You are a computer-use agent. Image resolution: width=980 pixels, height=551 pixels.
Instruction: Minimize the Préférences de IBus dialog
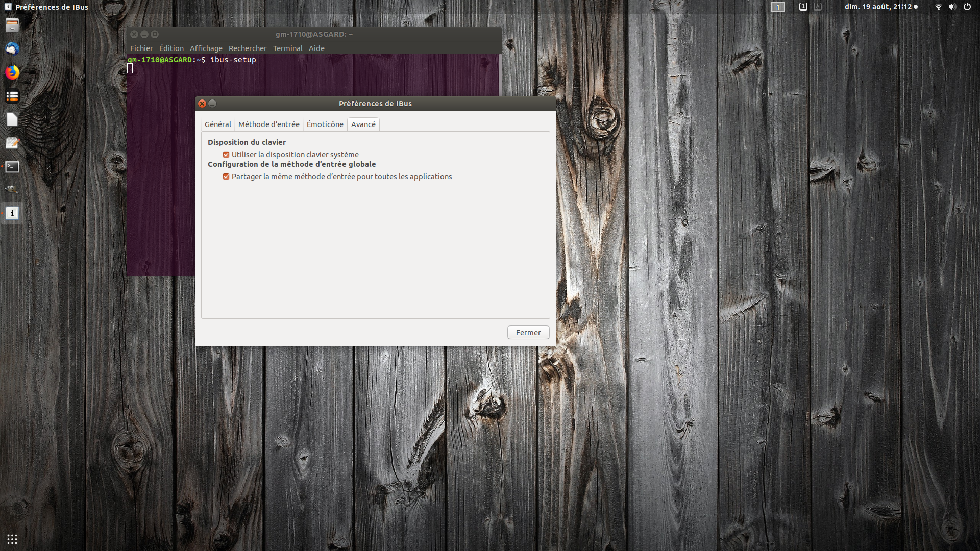212,104
